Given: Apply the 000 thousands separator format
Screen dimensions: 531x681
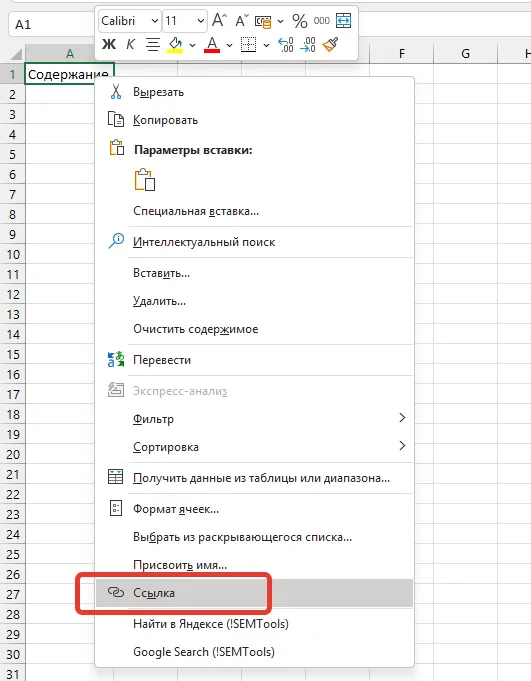Looking at the screenshot, I should click(321, 20).
